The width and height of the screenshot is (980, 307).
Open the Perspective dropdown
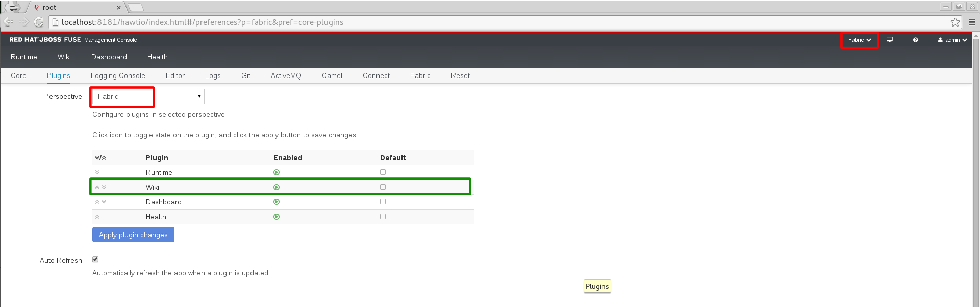pos(148,96)
